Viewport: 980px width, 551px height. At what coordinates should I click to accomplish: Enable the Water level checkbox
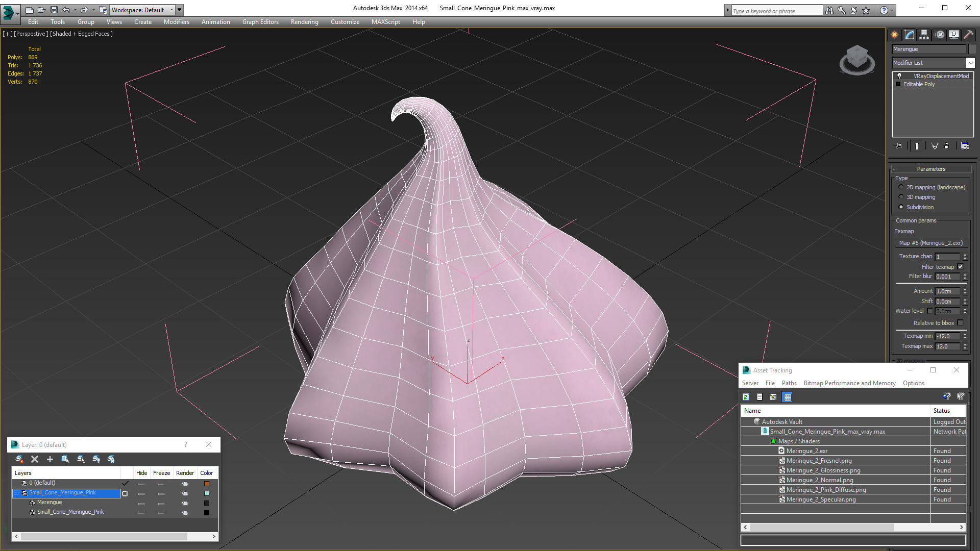click(x=930, y=311)
